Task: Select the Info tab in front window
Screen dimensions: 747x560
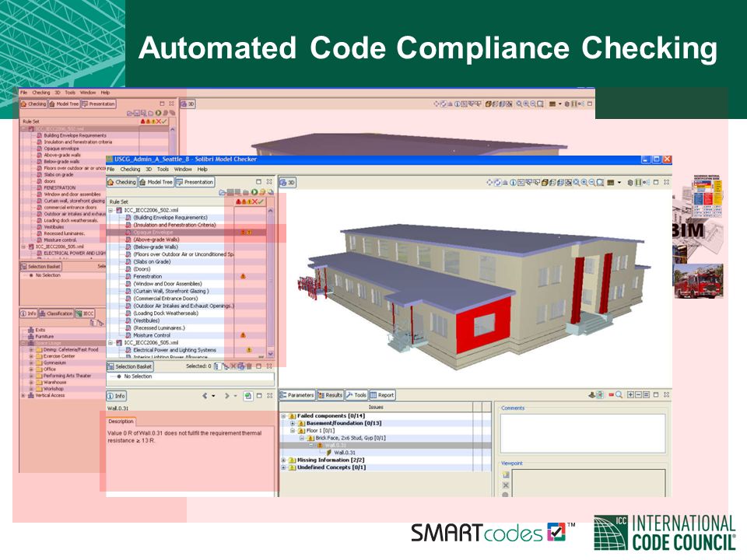Action: [116, 396]
